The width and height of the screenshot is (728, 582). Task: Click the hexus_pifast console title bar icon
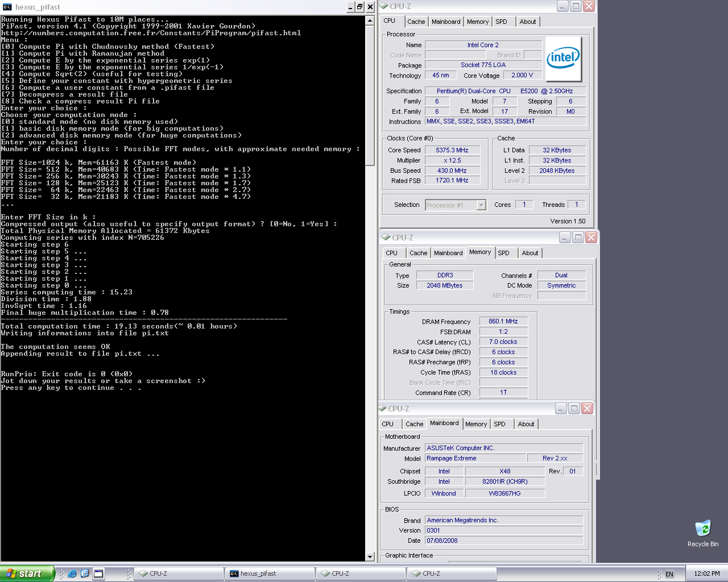[x=7, y=7]
